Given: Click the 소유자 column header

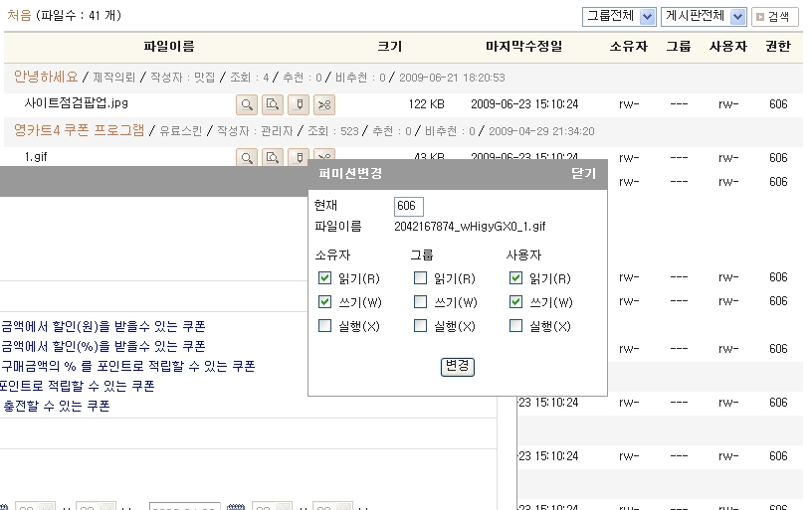Looking at the screenshot, I should click(x=629, y=46).
